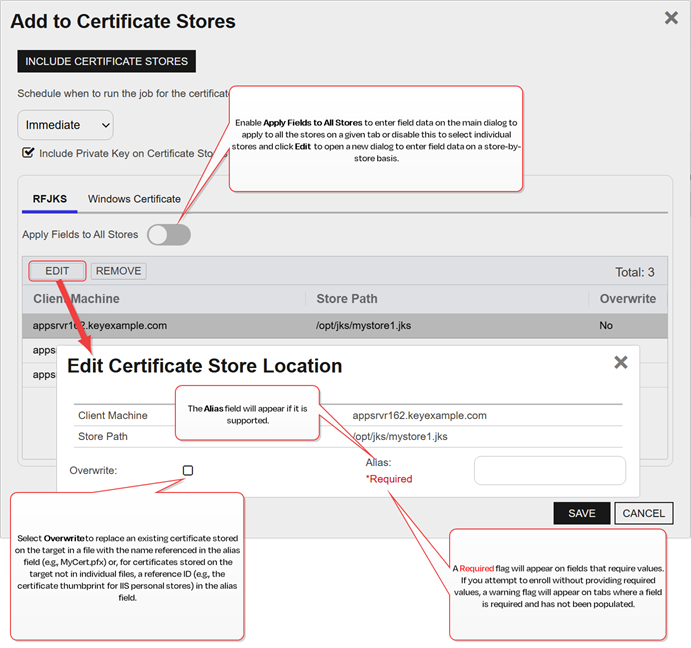Viewport: 691px width, 648px height.
Task: Select the appsrvr162.keyexample.com store row
Action: coord(100,325)
